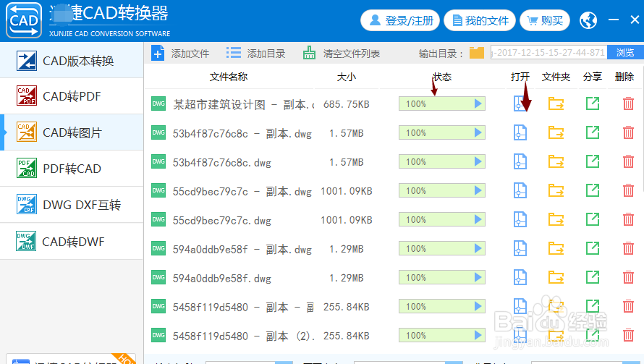
Task: Delete 55cd9bec79c7c.dwg row
Action: (628, 219)
